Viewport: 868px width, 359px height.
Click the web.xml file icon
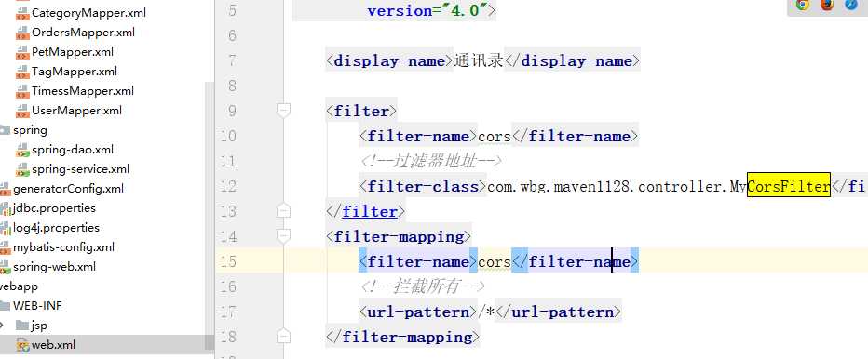tap(22, 345)
